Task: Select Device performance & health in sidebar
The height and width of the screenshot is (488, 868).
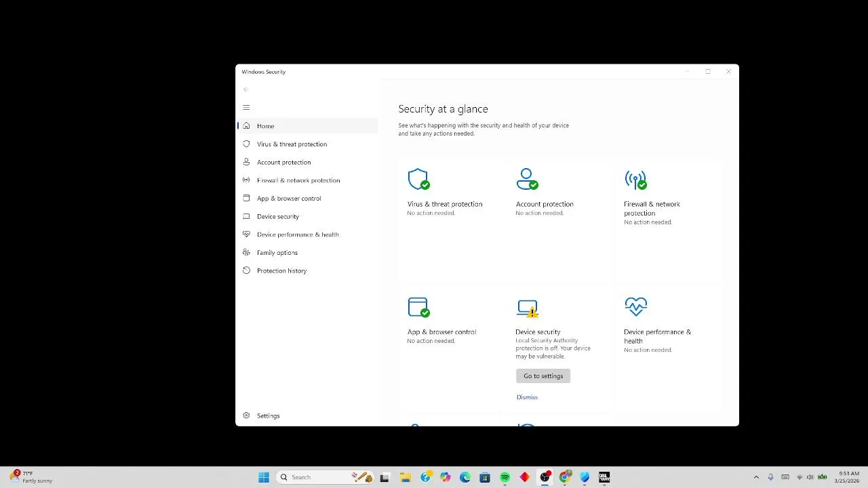Action: click(298, 235)
